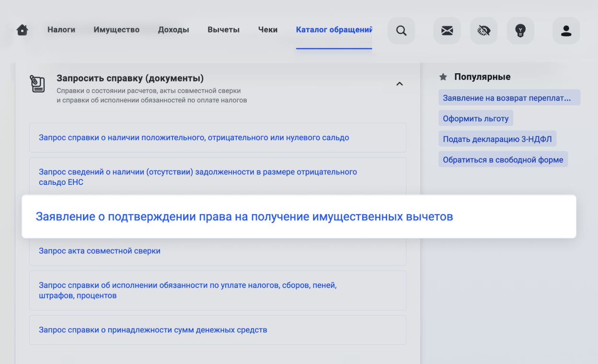Open messages envelope icon
Viewport: 598px width, 364px height.
pos(447,31)
